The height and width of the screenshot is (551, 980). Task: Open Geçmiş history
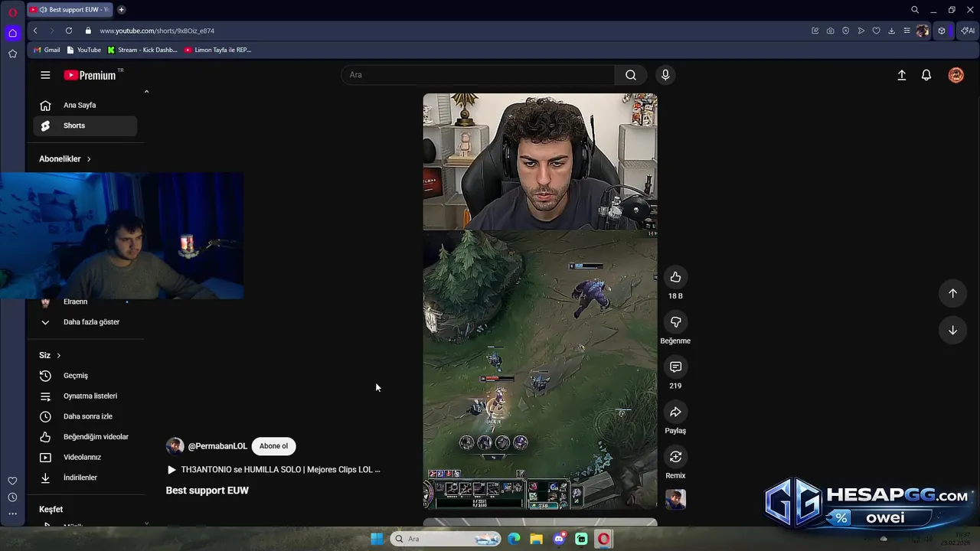pos(85,376)
